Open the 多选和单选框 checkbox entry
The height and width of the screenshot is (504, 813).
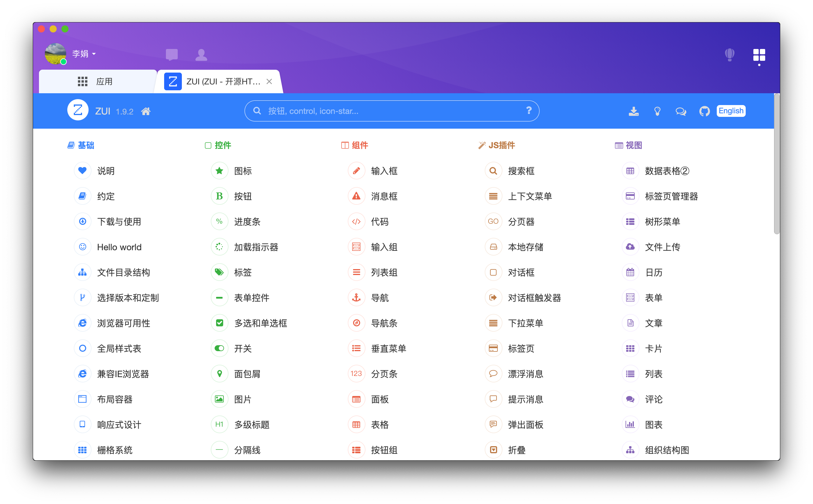(x=260, y=323)
